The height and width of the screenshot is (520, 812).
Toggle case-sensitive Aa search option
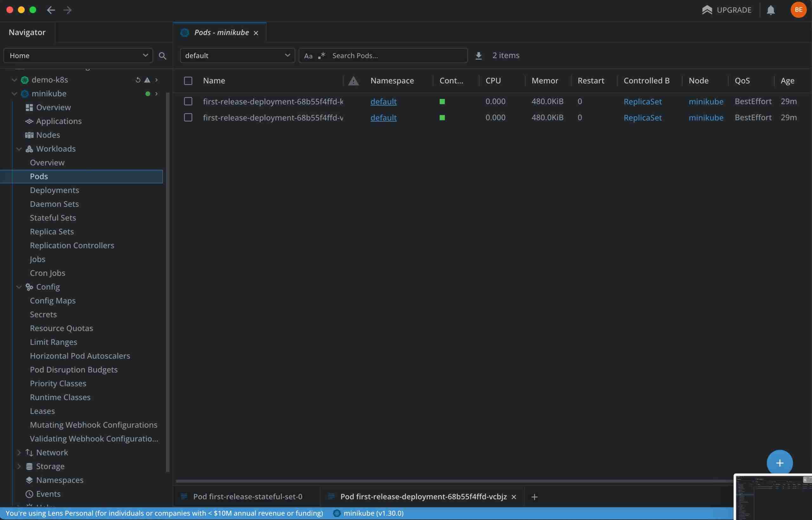(x=308, y=56)
